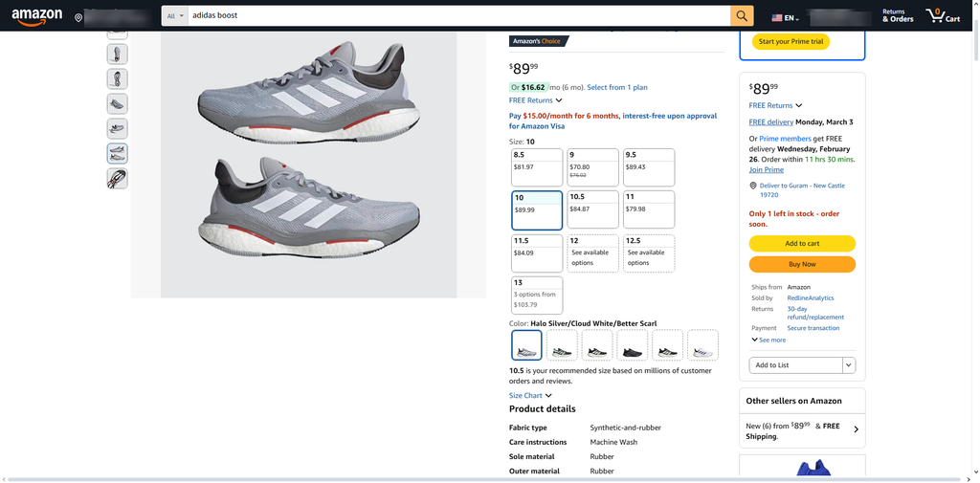Select the highlighted two-shoe side view thumbnail

(117, 154)
